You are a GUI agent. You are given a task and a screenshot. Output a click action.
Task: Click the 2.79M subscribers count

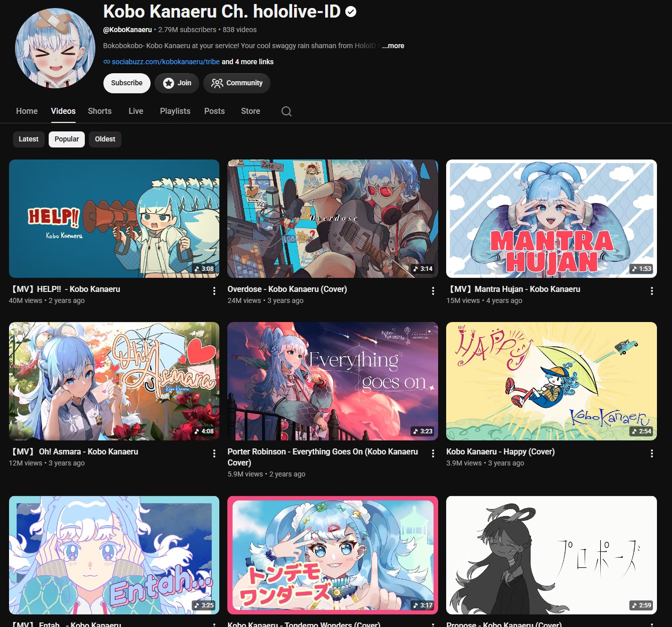click(187, 30)
